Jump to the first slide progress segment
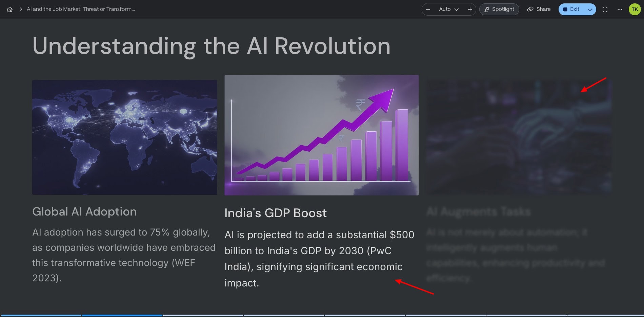 pos(41,315)
